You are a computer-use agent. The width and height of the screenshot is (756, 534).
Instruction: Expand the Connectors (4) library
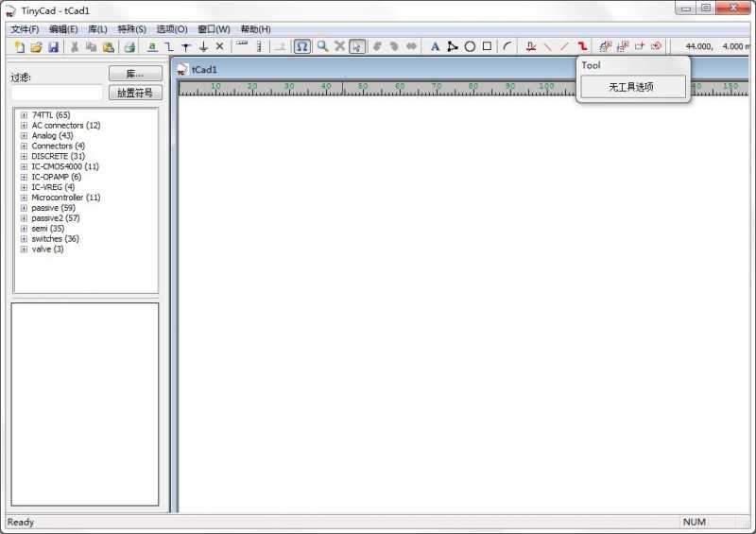[24, 146]
